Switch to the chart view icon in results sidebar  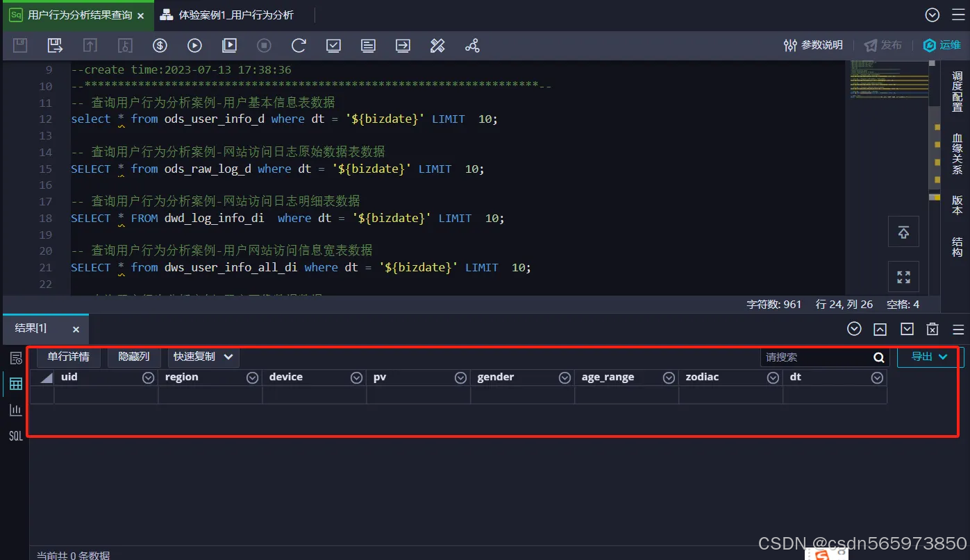click(x=15, y=409)
